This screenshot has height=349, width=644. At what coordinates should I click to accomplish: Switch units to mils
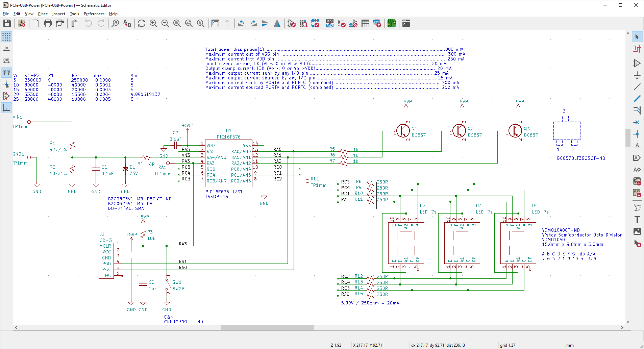pos(6,60)
